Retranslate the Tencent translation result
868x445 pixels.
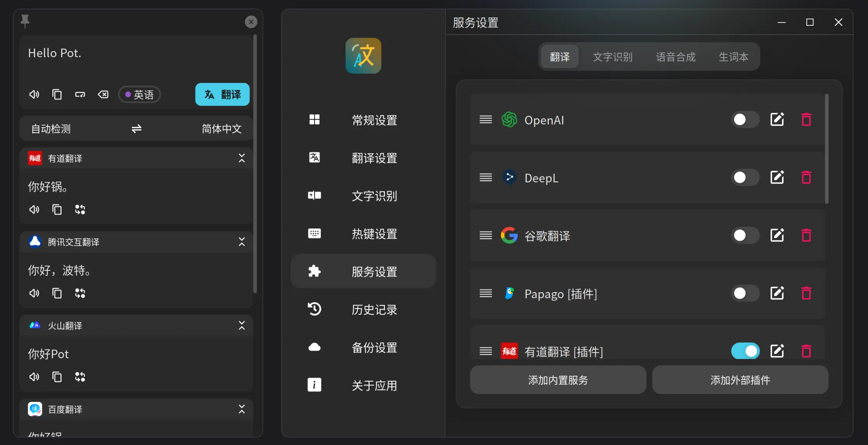80,293
